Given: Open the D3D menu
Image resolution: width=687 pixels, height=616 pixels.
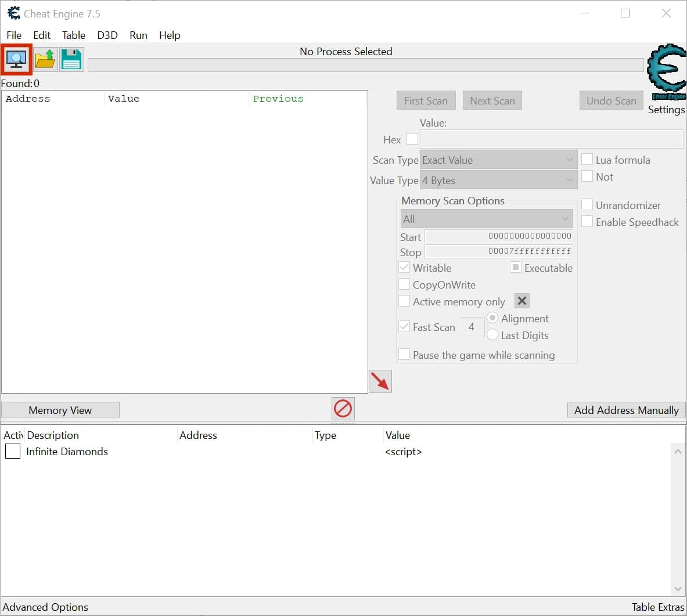Looking at the screenshot, I should pos(107,35).
